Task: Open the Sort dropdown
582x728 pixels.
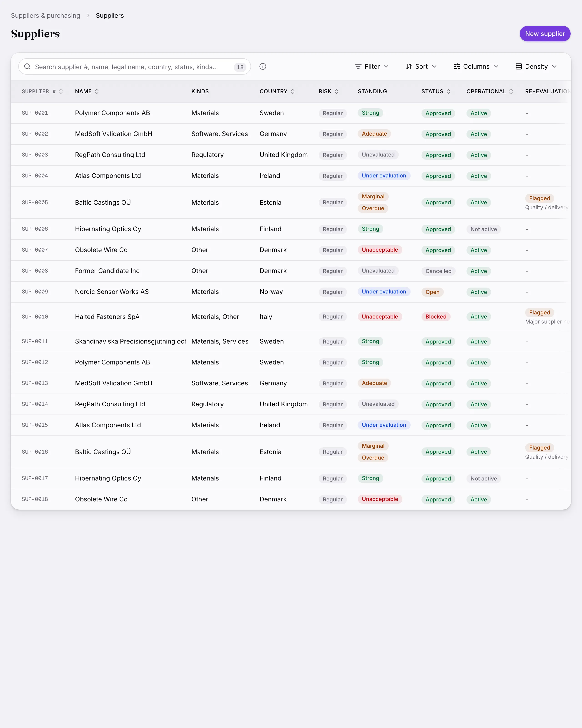Action: tap(421, 66)
